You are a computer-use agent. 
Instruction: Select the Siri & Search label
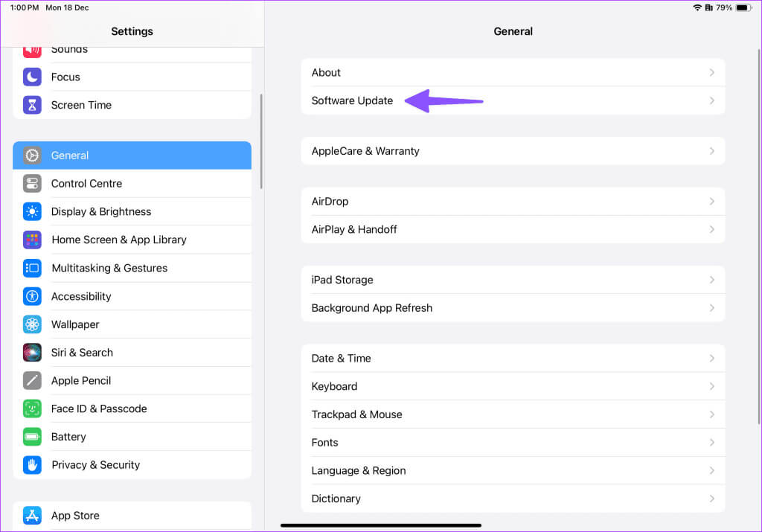click(x=82, y=353)
